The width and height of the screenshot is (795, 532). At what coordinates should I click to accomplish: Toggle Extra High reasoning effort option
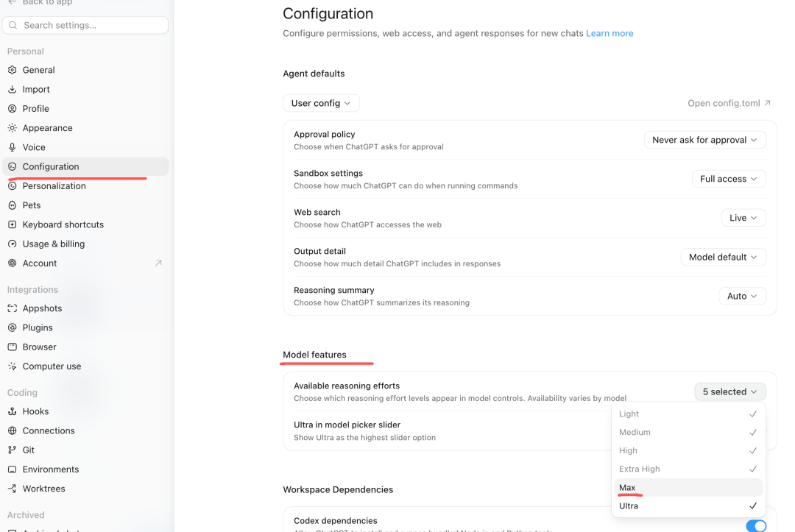[688, 469]
